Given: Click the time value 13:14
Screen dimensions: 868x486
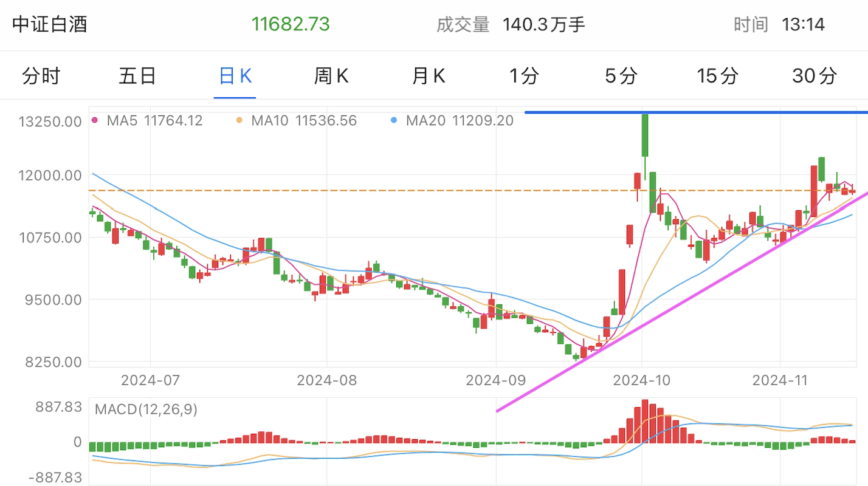Looking at the screenshot, I should 803,25.
